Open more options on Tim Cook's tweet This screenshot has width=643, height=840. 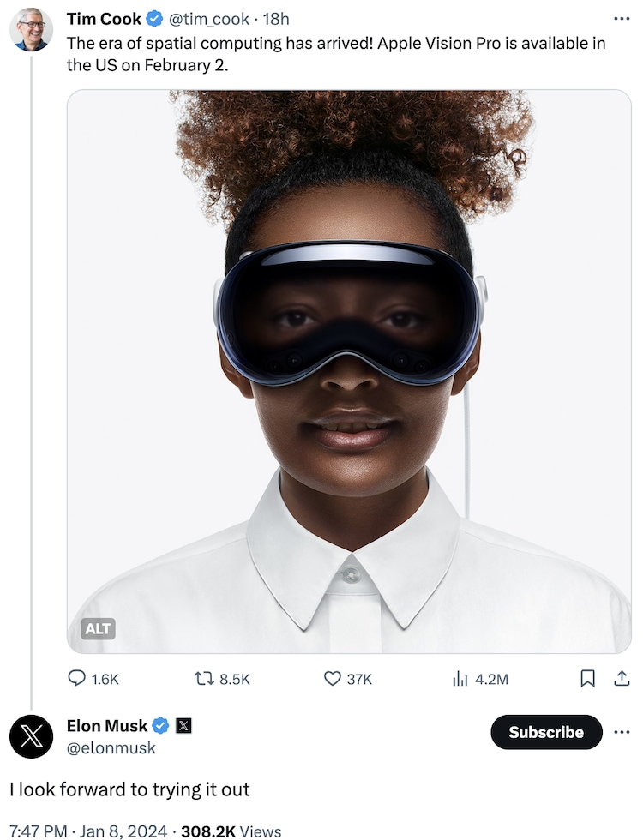[x=621, y=19]
